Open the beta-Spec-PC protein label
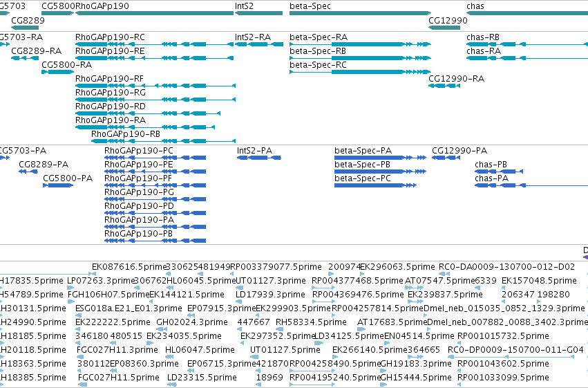This screenshot has height=388, width=588. coord(363,178)
